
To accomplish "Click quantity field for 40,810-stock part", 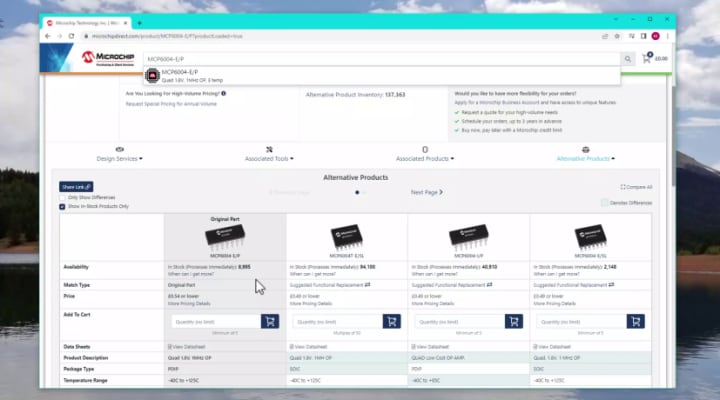I will pyautogui.click(x=460, y=321).
